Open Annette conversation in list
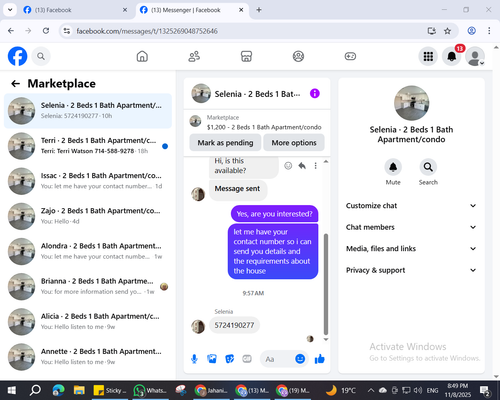The image size is (500, 400). click(88, 357)
